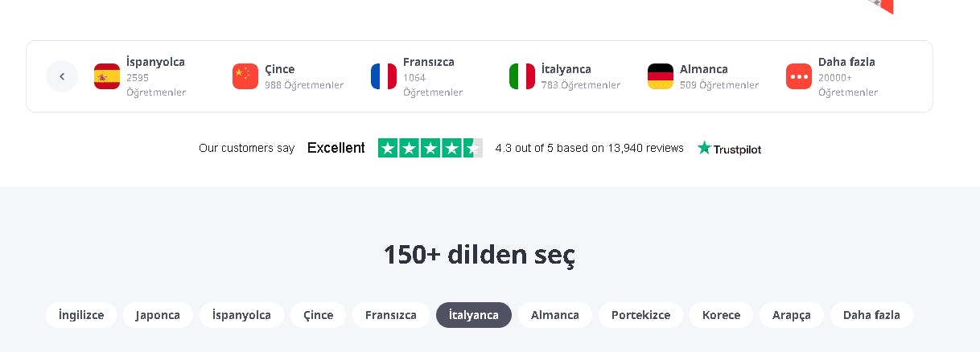
Task: Click the red three-dots more icon
Action: [x=799, y=76]
